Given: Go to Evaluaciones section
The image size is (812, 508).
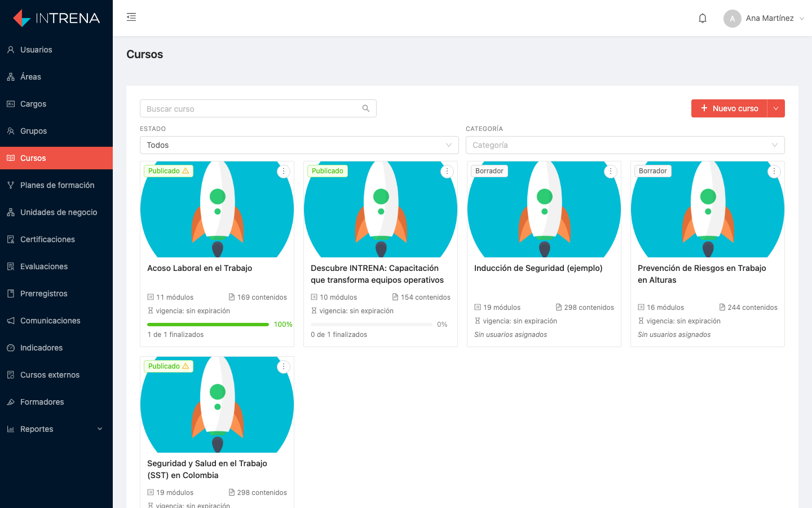Looking at the screenshot, I should click(x=56, y=266).
